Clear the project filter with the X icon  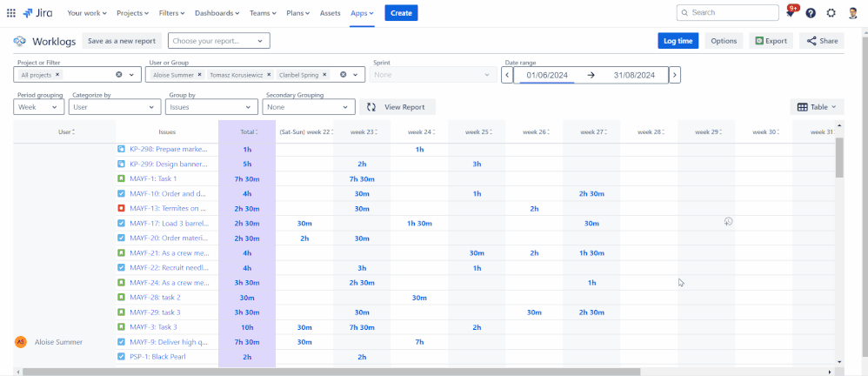point(118,74)
